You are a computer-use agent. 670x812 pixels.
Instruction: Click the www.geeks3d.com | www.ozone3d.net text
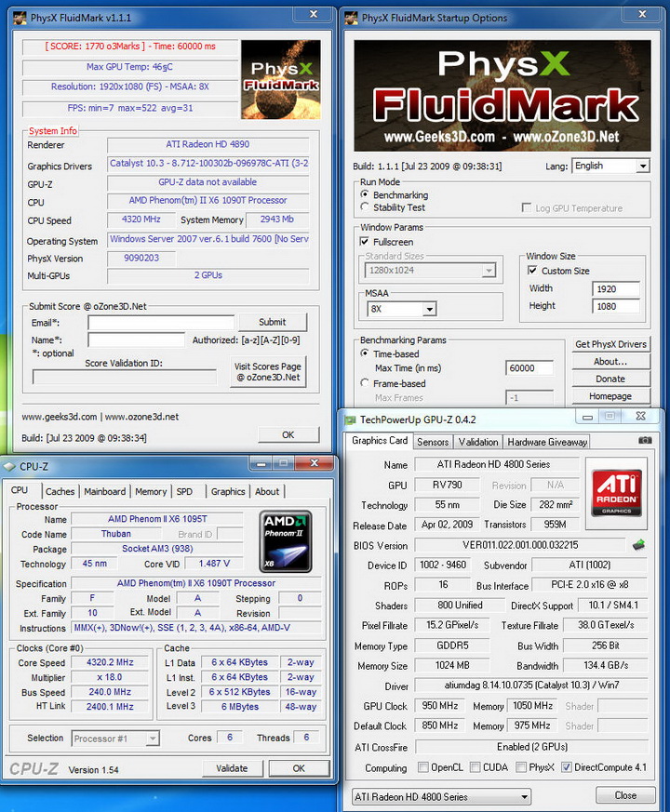pos(100,417)
